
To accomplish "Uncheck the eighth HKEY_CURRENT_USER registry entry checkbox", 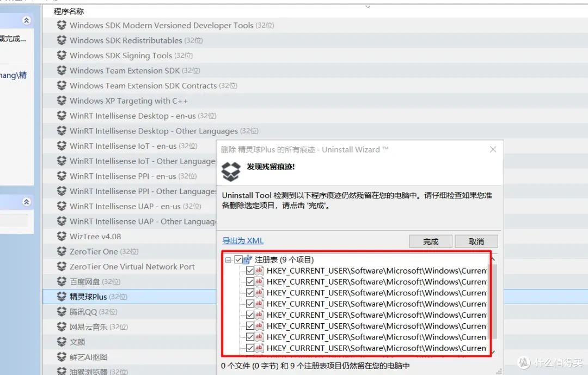I will 250,348.
